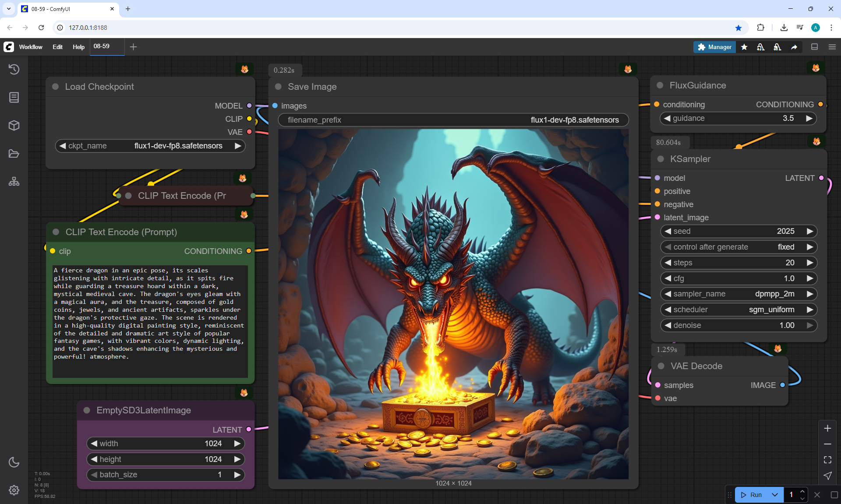The height and width of the screenshot is (504, 841).
Task: Open the sampler_name dpmpp_2m selector
Action: 738,294
